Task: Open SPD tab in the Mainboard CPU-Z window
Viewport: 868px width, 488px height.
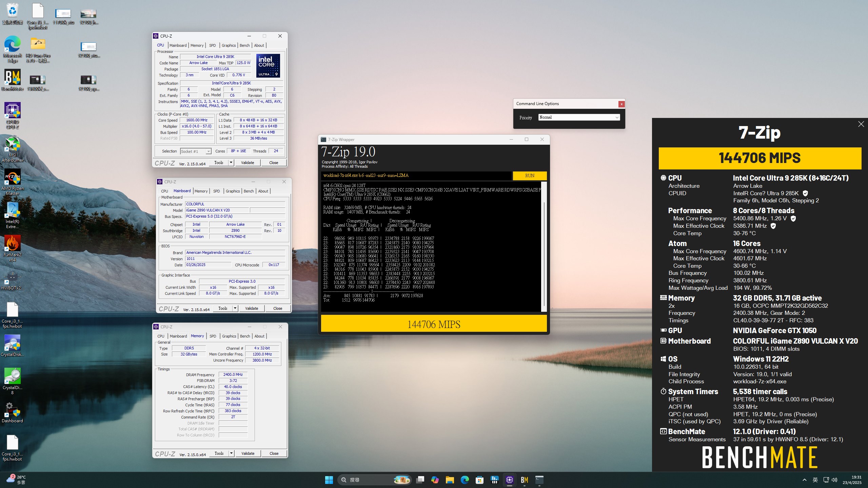Action: click(x=216, y=191)
